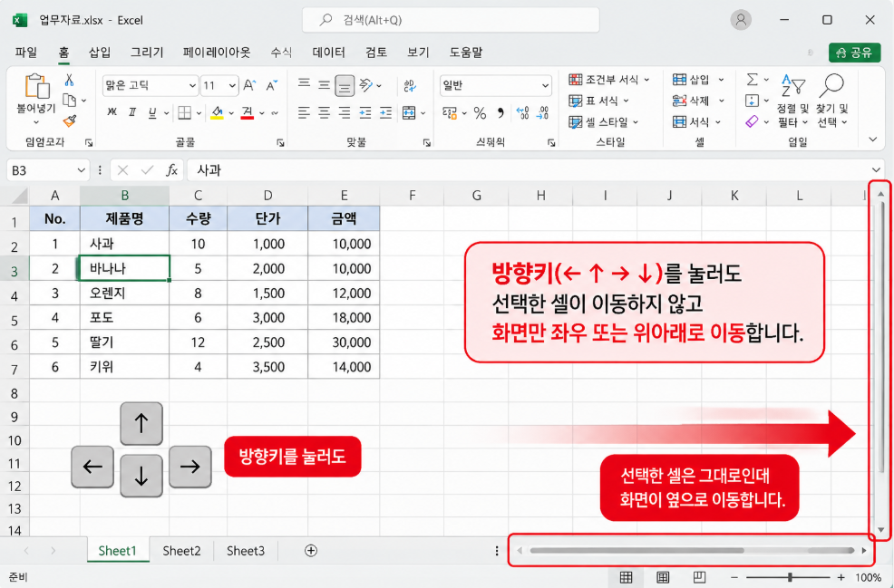This screenshot has width=894, height=588.
Task: Click the center align icon
Action: tap(324, 113)
